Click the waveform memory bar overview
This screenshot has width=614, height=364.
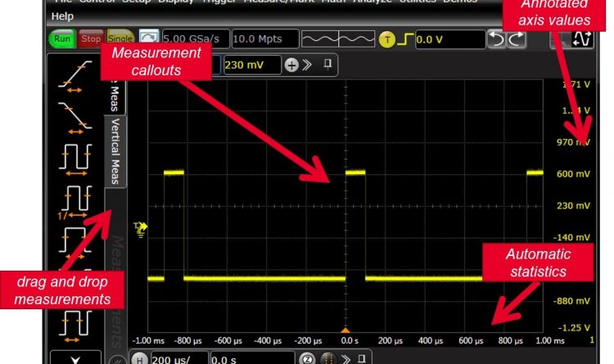coord(338,39)
